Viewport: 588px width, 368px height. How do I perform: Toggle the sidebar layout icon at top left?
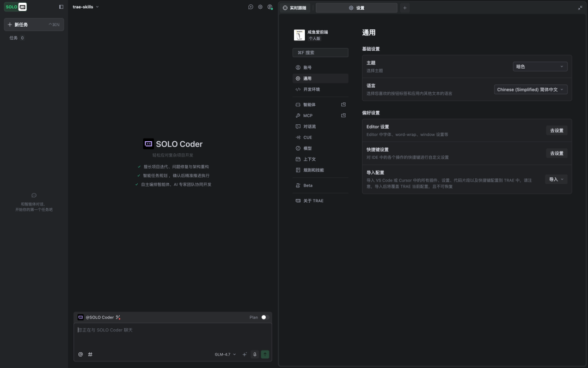point(60,7)
